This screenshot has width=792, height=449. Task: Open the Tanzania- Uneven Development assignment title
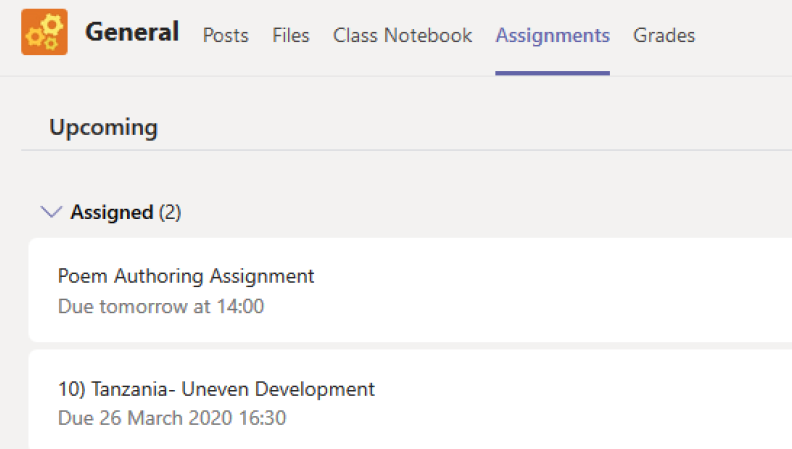(x=216, y=389)
